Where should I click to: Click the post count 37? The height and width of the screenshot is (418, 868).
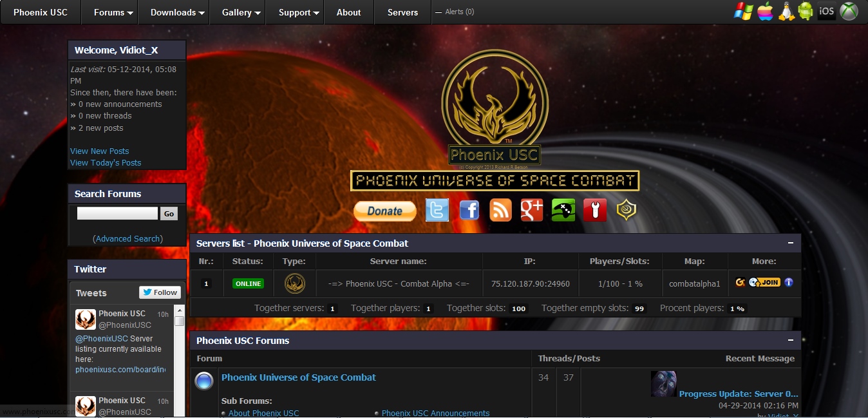coord(568,377)
